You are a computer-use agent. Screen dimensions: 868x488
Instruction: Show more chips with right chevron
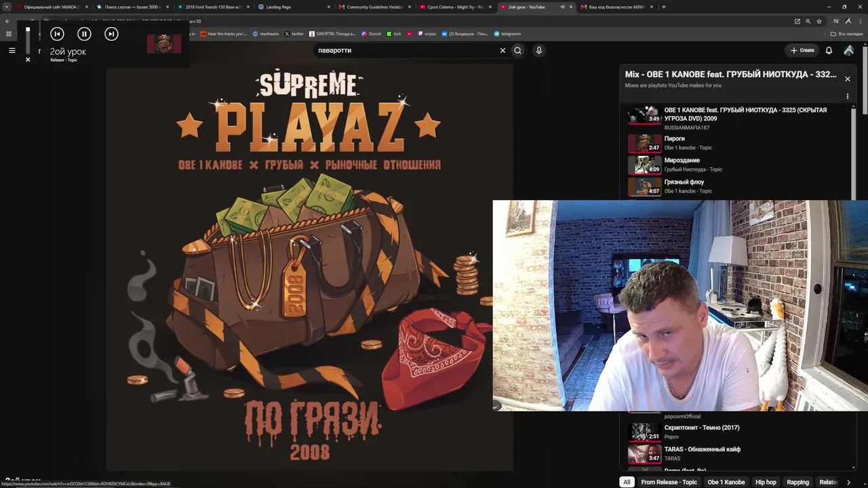[x=848, y=482]
